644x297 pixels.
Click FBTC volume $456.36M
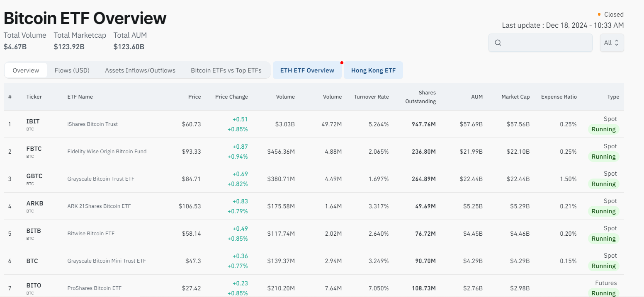(x=281, y=152)
